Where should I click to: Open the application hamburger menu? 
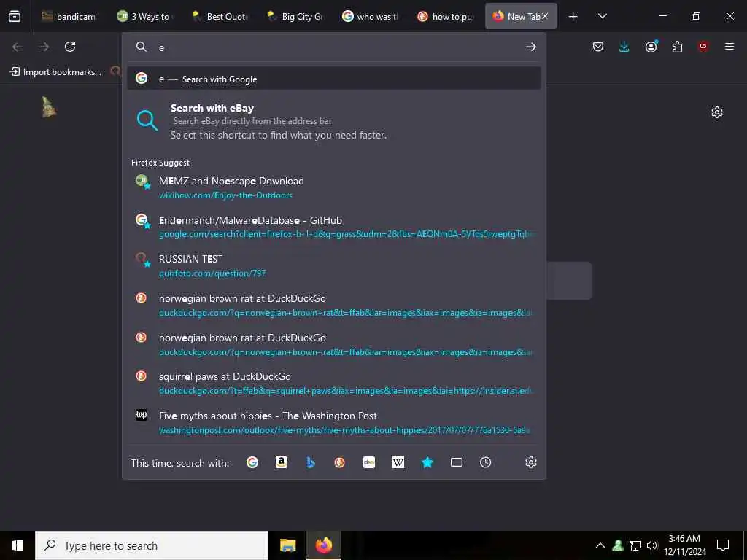[x=729, y=47]
